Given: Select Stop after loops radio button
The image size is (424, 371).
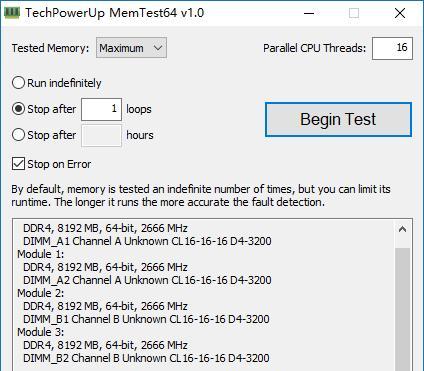Looking at the screenshot, I should pos(18,109).
